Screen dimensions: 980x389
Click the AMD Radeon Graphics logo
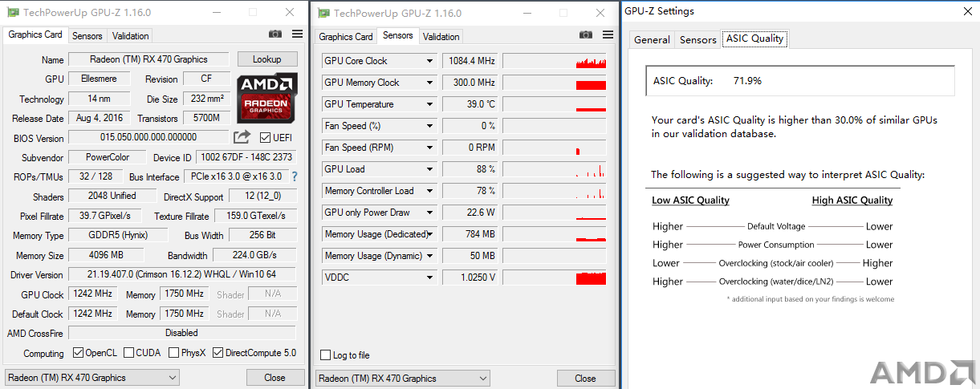tap(267, 99)
